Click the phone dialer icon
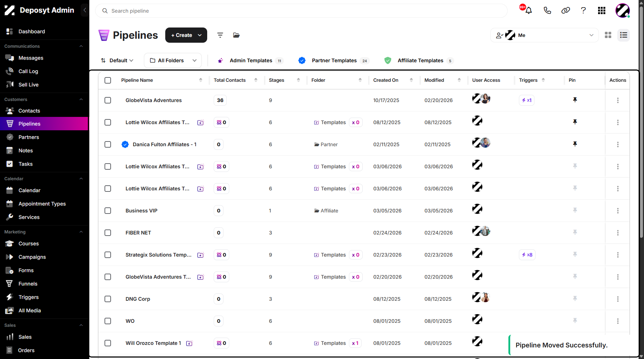 [x=547, y=10]
